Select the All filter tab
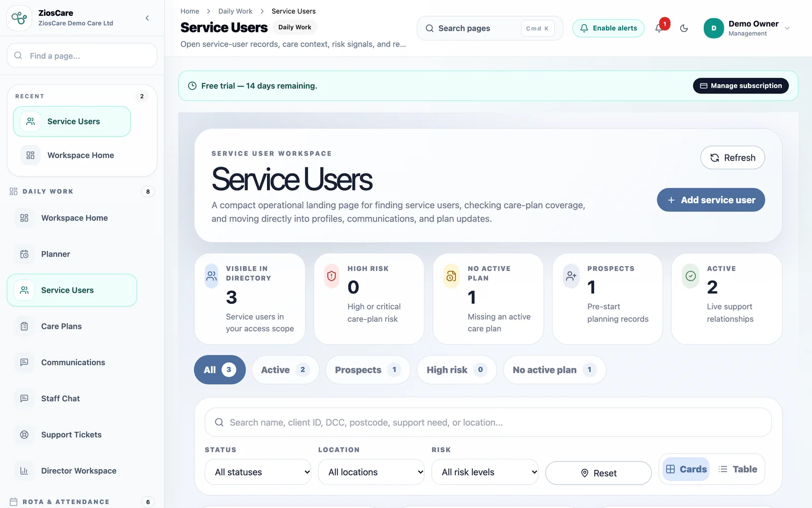Screen dimensions: 812x508 (220, 370)
